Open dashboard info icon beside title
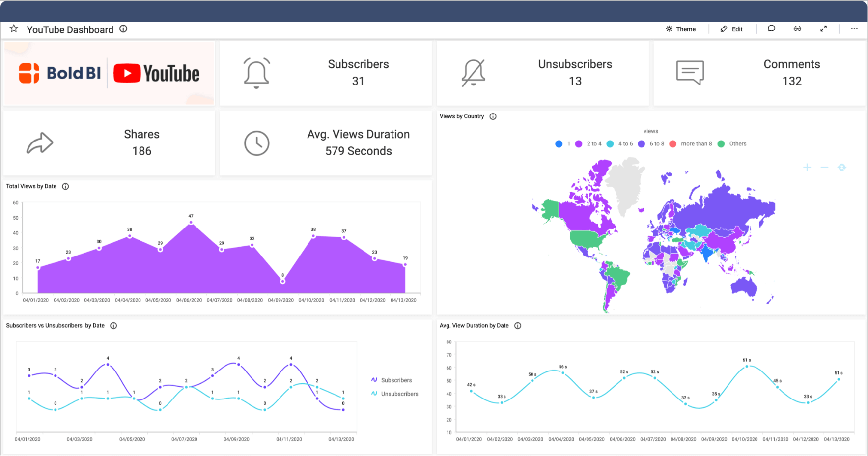This screenshot has width=868, height=456. (123, 29)
